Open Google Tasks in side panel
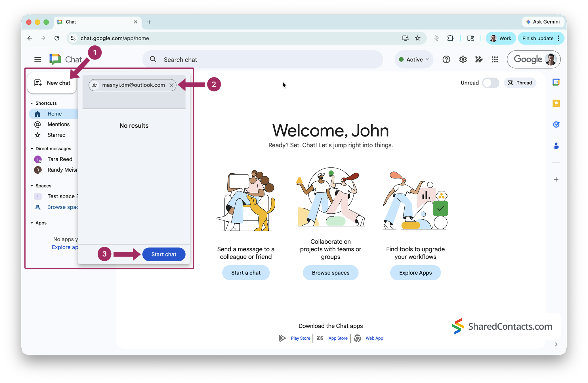The width and height of the screenshot is (588, 383). coord(556,125)
